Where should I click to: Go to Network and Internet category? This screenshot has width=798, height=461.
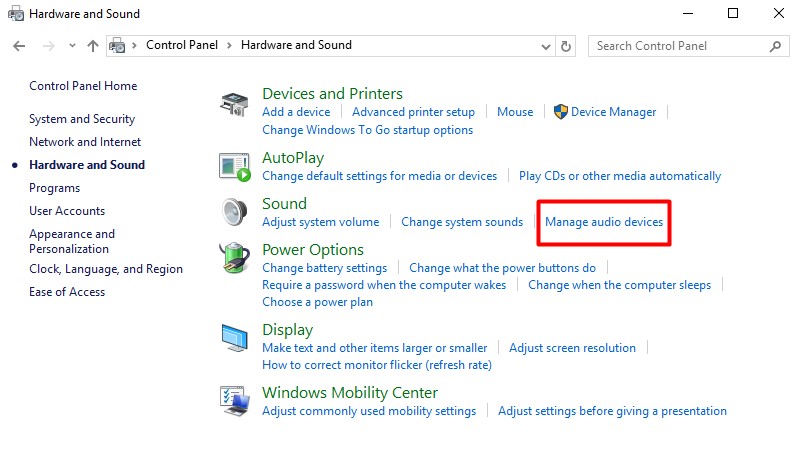[x=85, y=142]
